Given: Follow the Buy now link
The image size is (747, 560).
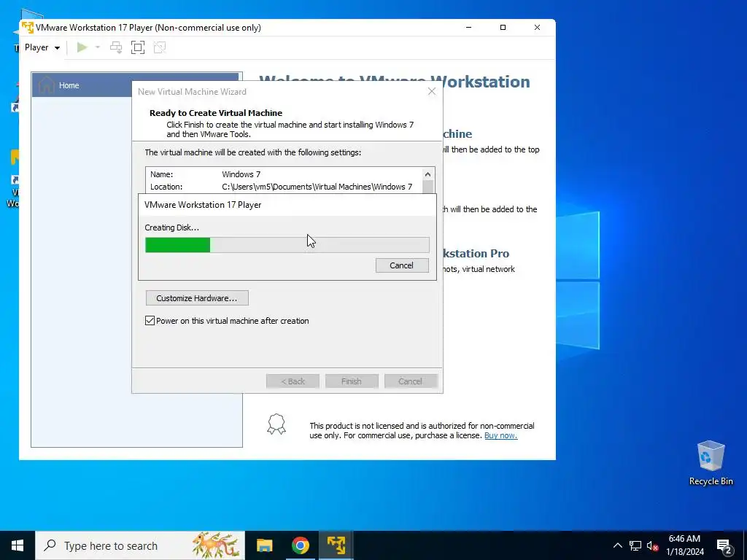Looking at the screenshot, I should click(500, 435).
